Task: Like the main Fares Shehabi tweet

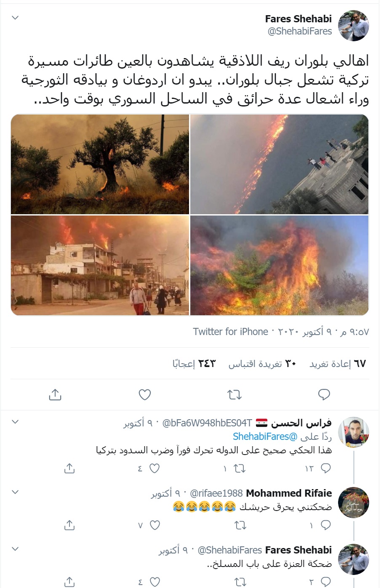Action: pos(145,394)
